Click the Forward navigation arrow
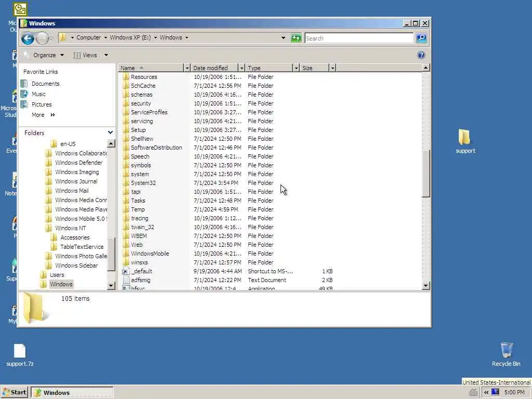The image size is (532, 399). point(42,38)
